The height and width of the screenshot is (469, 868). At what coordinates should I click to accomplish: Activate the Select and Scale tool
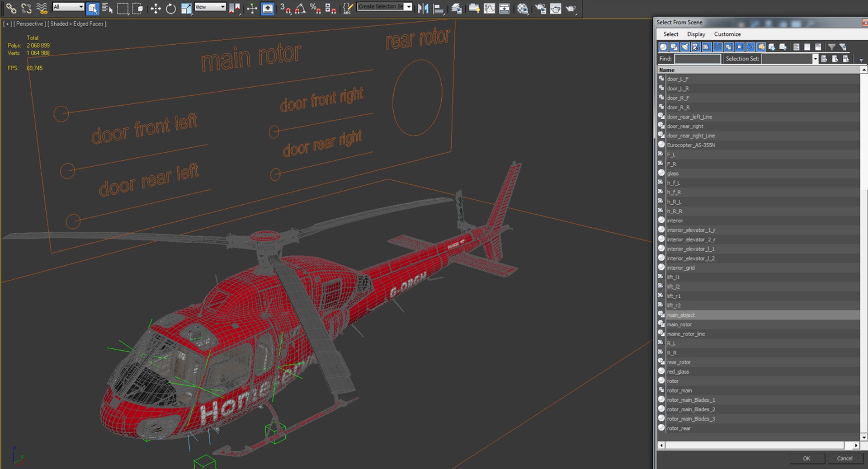[186, 8]
